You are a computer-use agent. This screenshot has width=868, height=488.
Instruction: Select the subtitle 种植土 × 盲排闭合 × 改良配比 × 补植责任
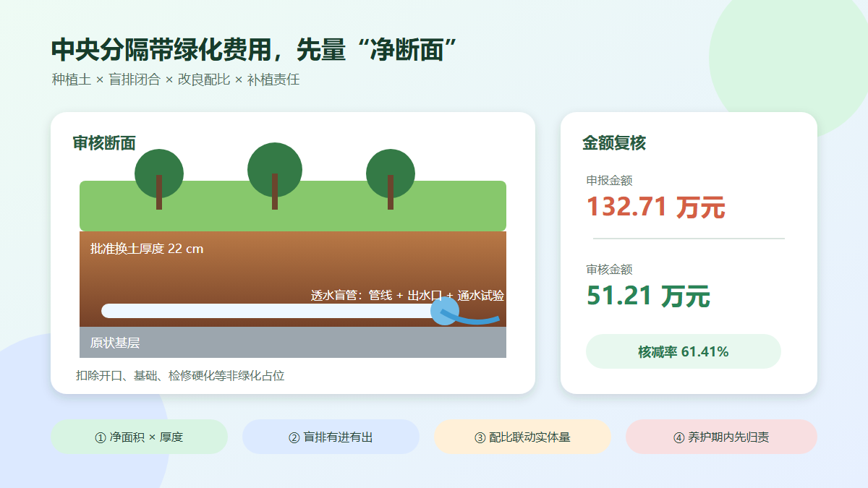coord(176,80)
